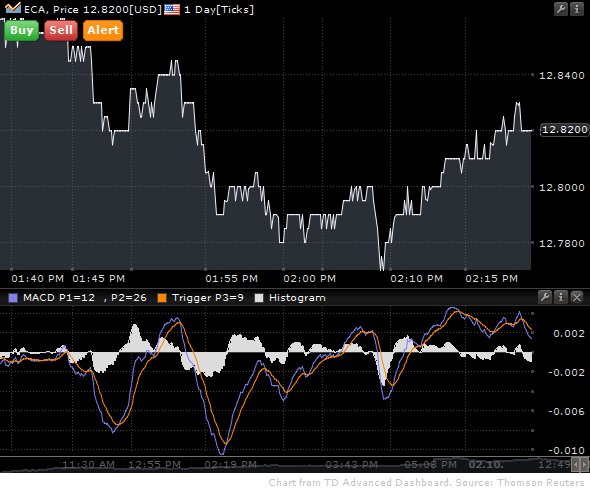Open chart info icon at top
The width and height of the screenshot is (590, 493).
pyautogui.click(x=576, y=9)
